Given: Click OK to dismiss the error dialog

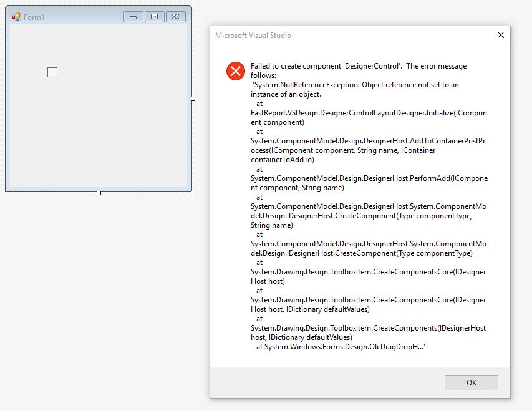Looking at the screenshot, I should click(472, 383).
